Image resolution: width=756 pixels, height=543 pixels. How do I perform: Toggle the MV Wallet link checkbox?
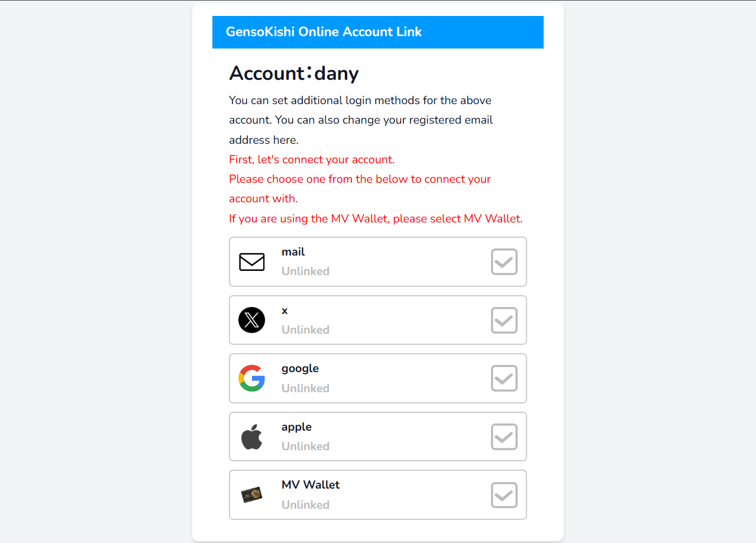pyautogui.click(x=504, y=495)
